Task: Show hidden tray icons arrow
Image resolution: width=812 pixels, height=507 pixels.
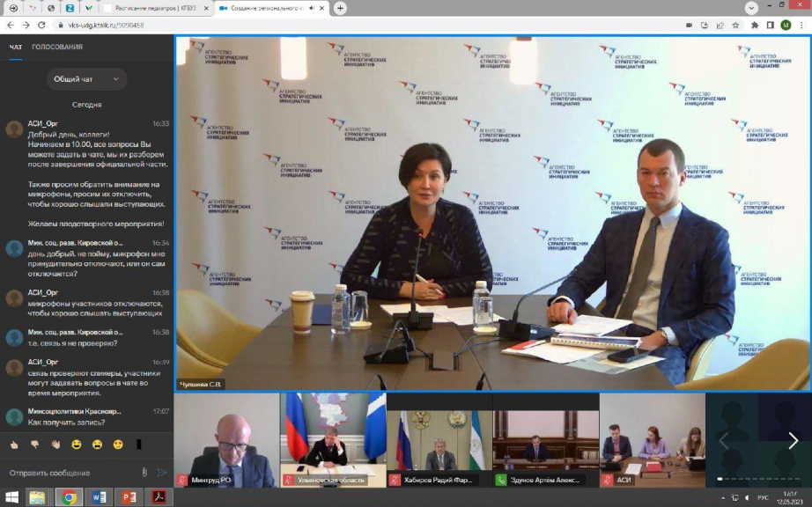Action: [x=723, y=498]
